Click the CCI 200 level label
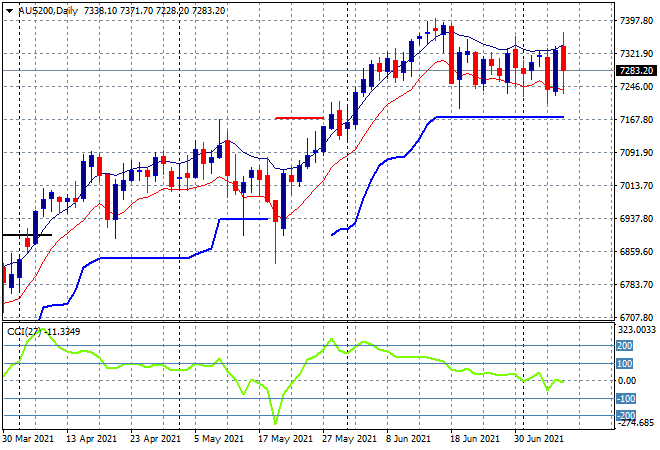Image resolution: width=660 pixels, height=450 pixels. [624, 346]
